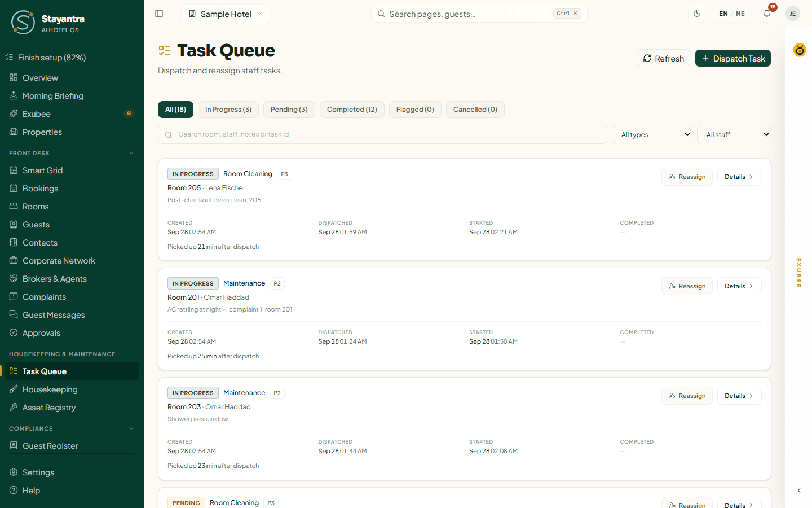This screenshot has height=508, width=812.
Task: Open Complaints page
Action: 72,297
